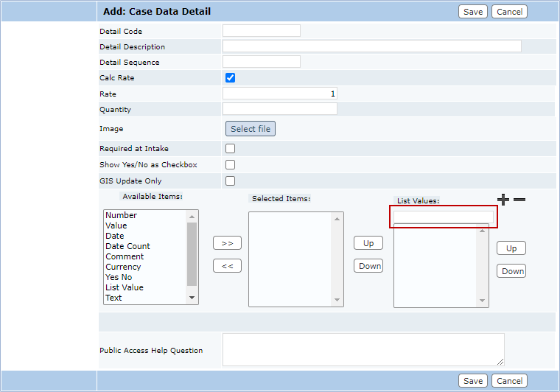560x392 pixels.
Task: Click Down button beside List Values
Action: coord(512,271)
